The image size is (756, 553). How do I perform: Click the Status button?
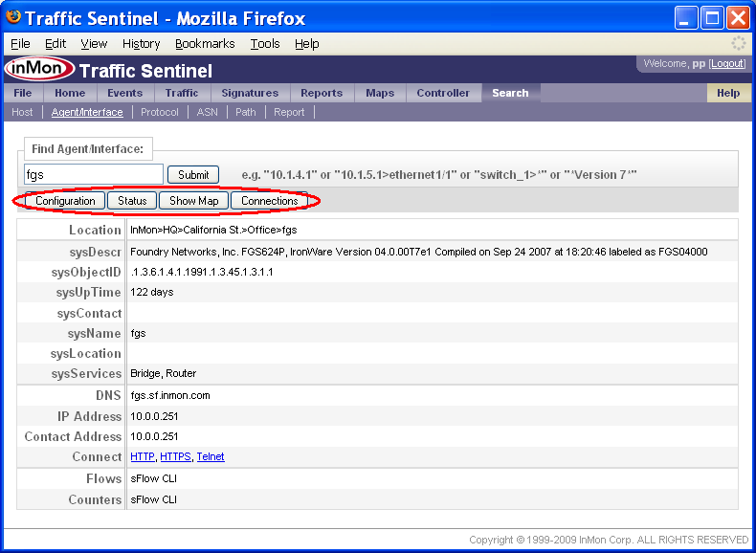pos(132,201)
